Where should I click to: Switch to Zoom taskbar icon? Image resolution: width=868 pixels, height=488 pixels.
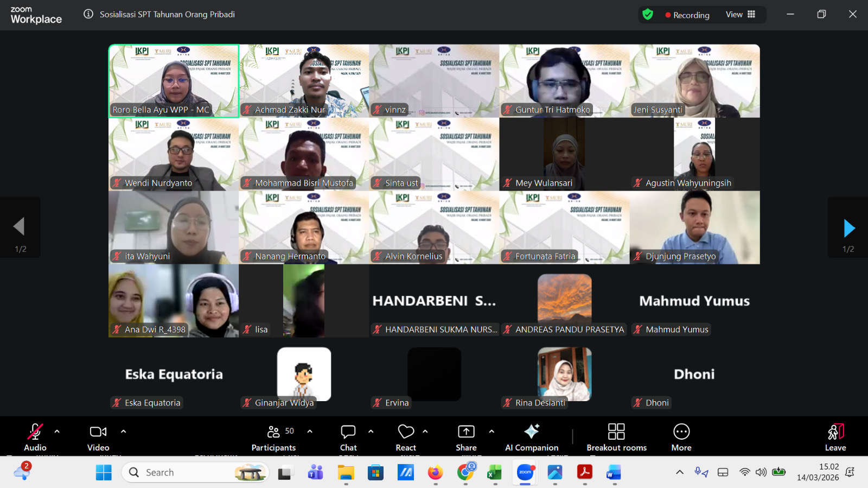tap(525, 473)
